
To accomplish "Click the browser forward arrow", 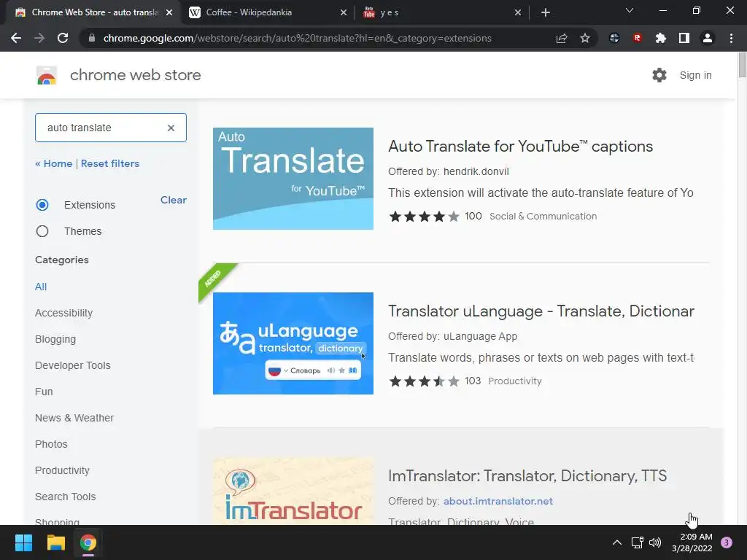I will pos(39,38).
